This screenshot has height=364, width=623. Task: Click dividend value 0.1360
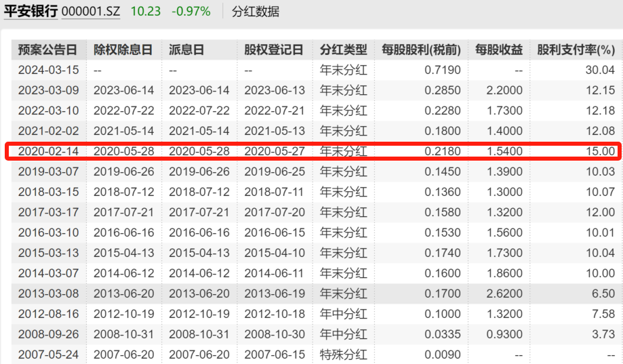pos(443,192)
